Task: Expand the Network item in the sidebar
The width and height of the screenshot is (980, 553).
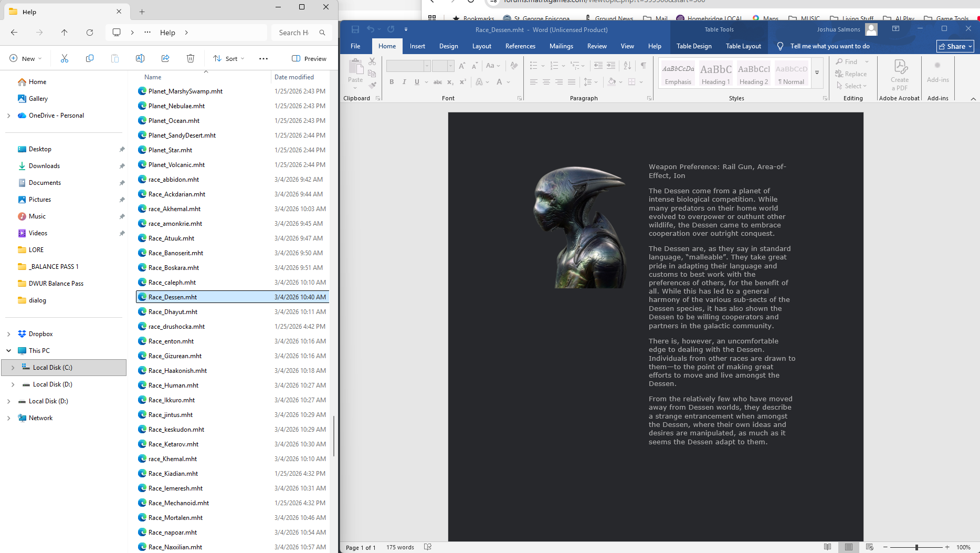Action: point(8,418)
